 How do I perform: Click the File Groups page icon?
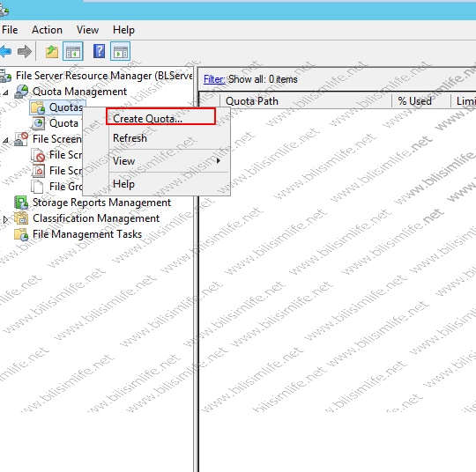pos(37,187)
